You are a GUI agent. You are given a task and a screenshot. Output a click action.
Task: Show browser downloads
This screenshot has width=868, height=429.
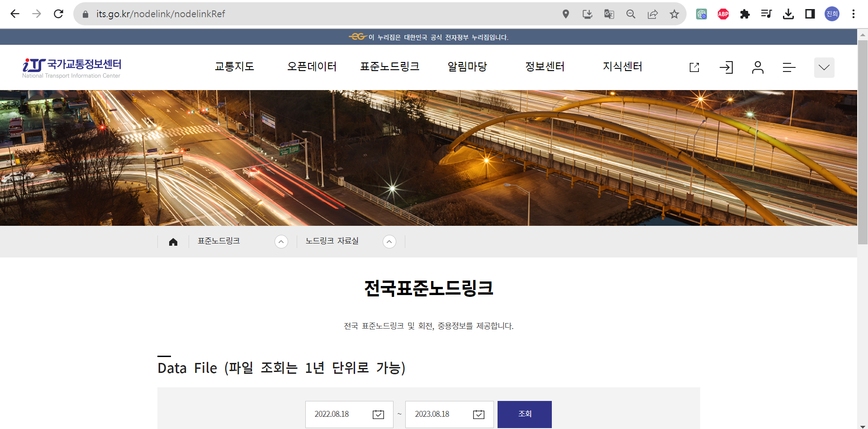point(788,14)
